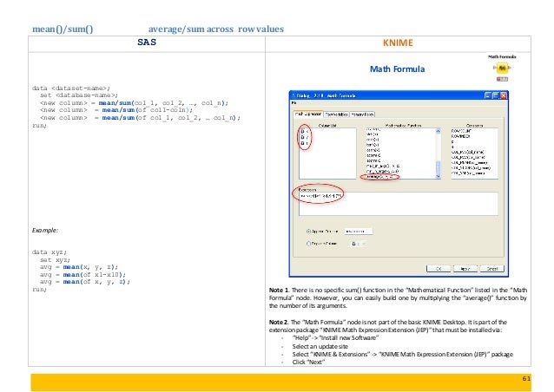Close the Math Formula dialog
The image size is (554, 392).
point(504,95)
